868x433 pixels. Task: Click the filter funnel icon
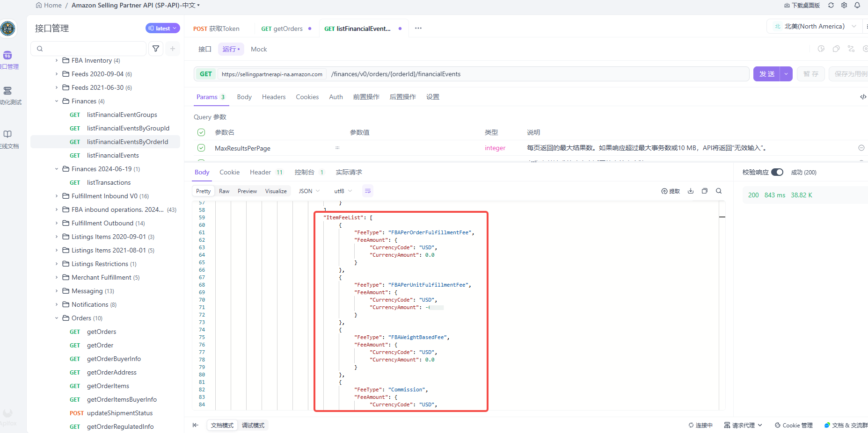[156, 49]
